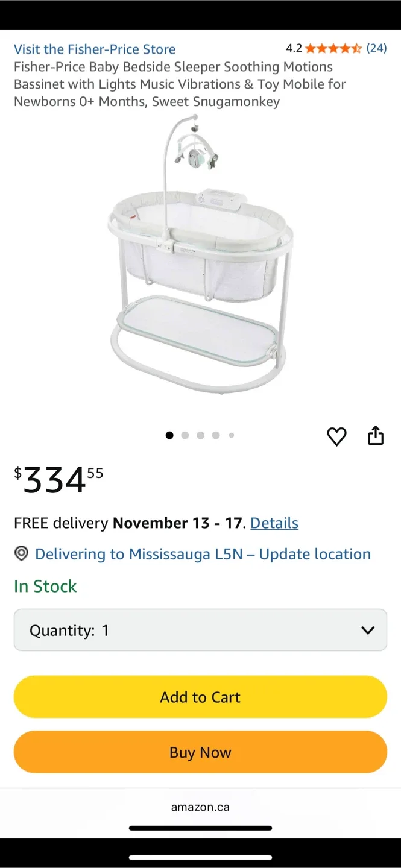
Task: Add item to wishlist via heart icon
Action: (336, 436)
